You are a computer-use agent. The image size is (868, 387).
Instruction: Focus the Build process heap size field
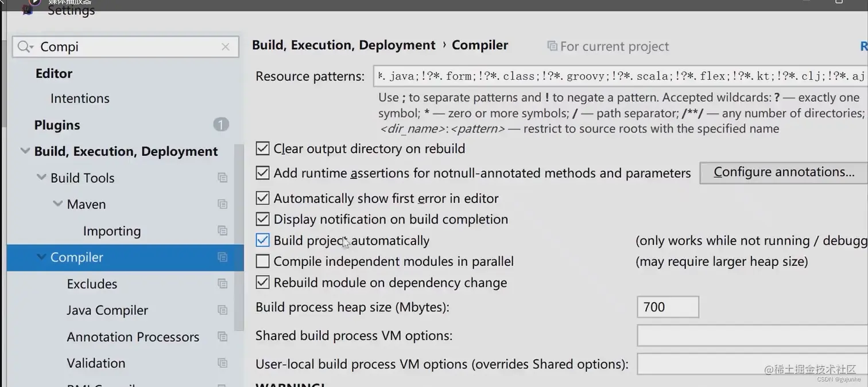coord(668,307)
